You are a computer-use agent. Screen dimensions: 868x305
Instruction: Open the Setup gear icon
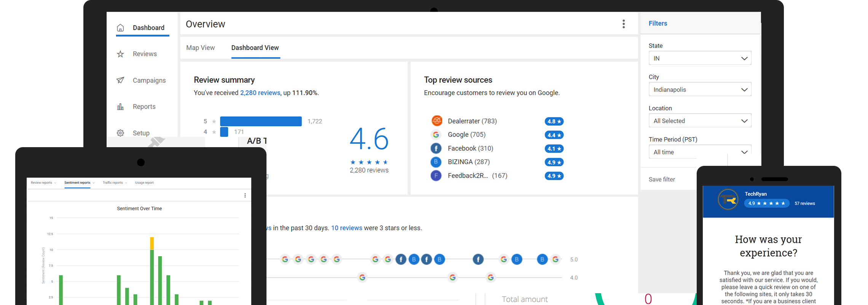coord(120,133)
